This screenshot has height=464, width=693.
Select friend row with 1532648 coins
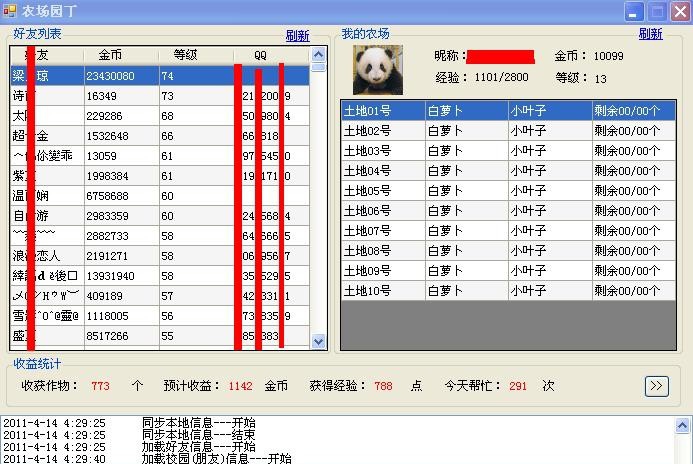coord(160,136)
